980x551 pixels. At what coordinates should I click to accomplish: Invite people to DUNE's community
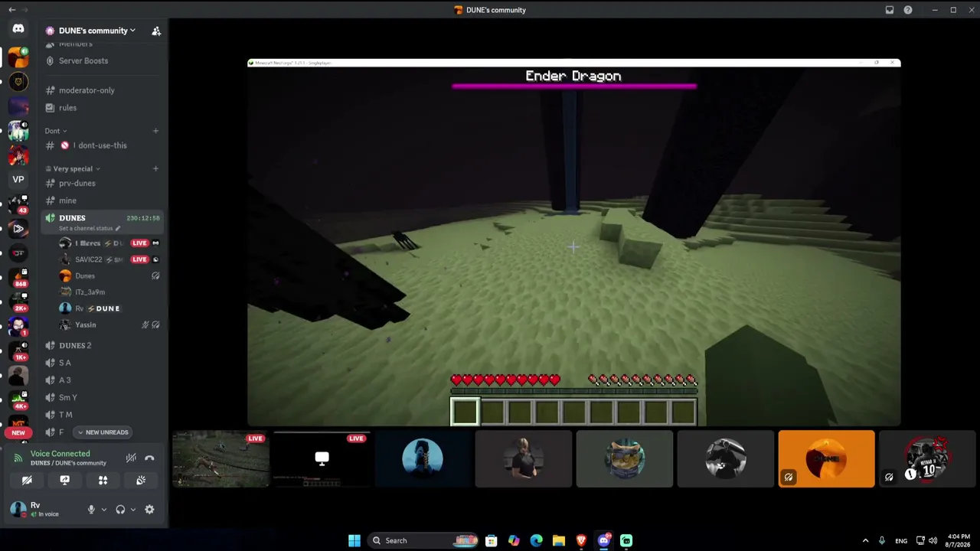[156, 31]
